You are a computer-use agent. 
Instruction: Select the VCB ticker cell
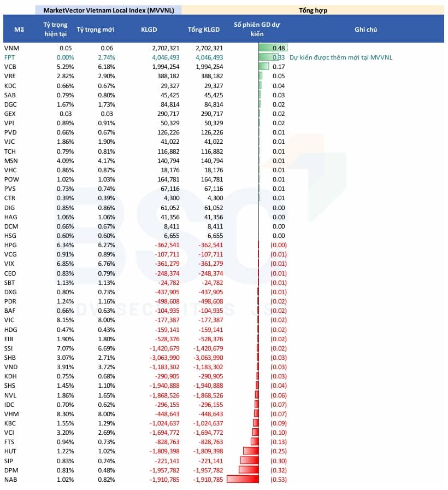tap(11, 67)
